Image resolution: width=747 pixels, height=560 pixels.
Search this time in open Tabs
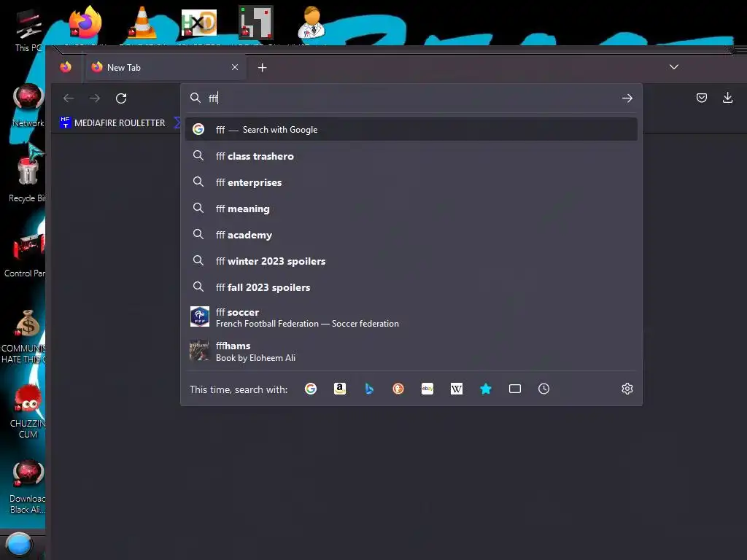pos(515,389)
